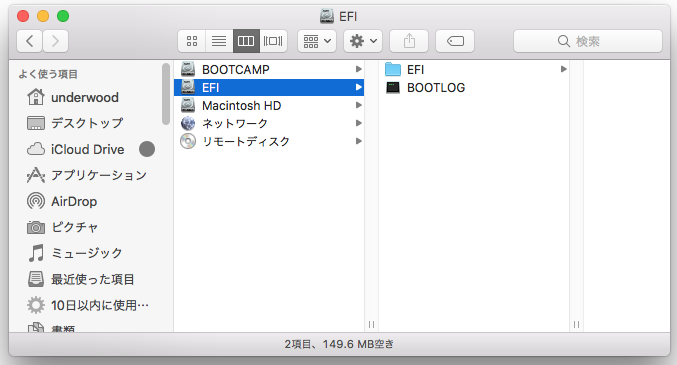Close the Finder window

pos(23,16)
